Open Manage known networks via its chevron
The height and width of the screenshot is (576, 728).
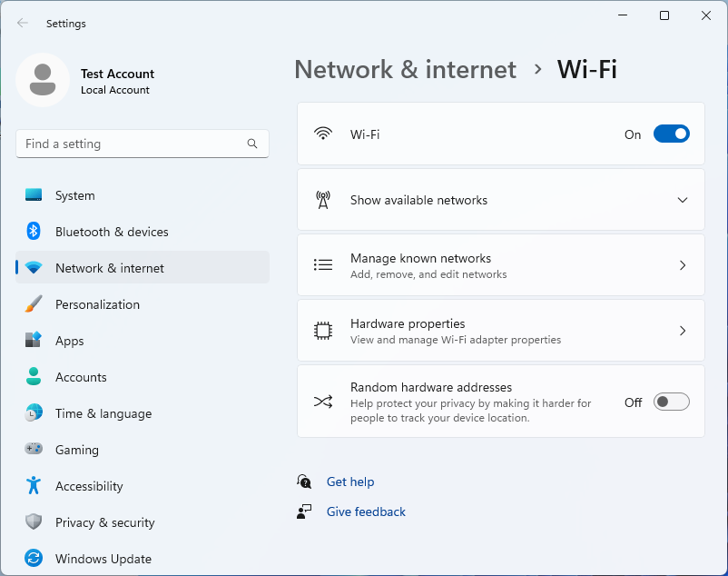[683, 265]
